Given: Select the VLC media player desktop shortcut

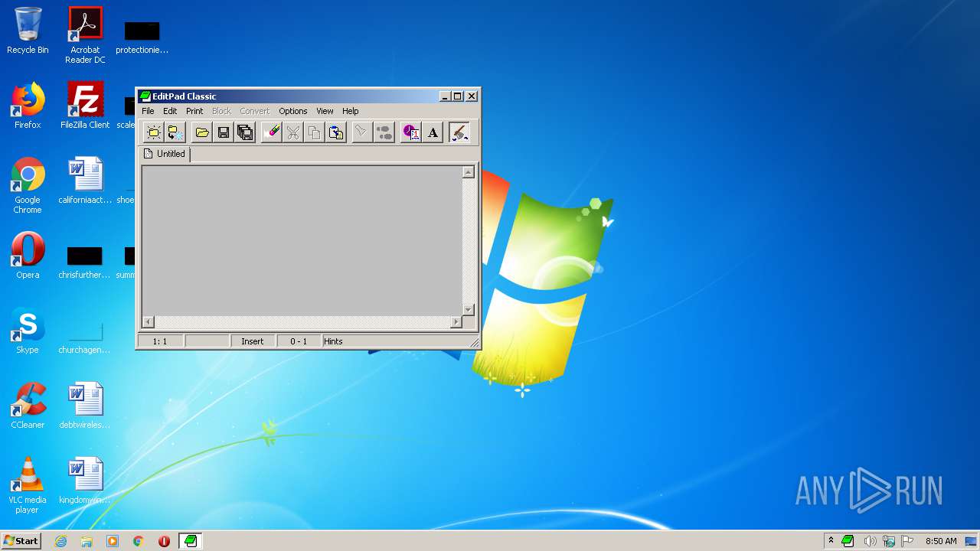Looking at the screenshot, I should tap(28, 485).
